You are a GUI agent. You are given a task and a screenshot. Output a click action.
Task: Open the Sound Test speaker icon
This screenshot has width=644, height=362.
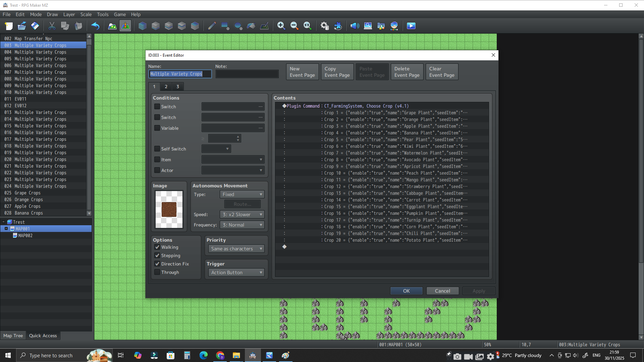[355, 26]
